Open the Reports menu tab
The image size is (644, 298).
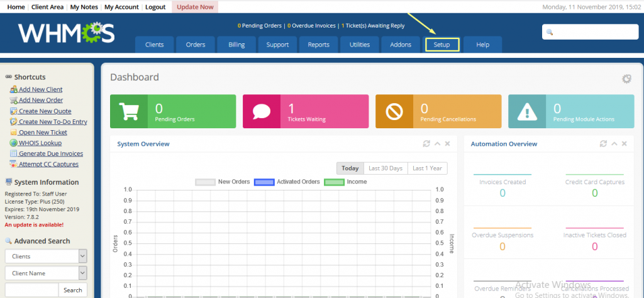(318, 45)
